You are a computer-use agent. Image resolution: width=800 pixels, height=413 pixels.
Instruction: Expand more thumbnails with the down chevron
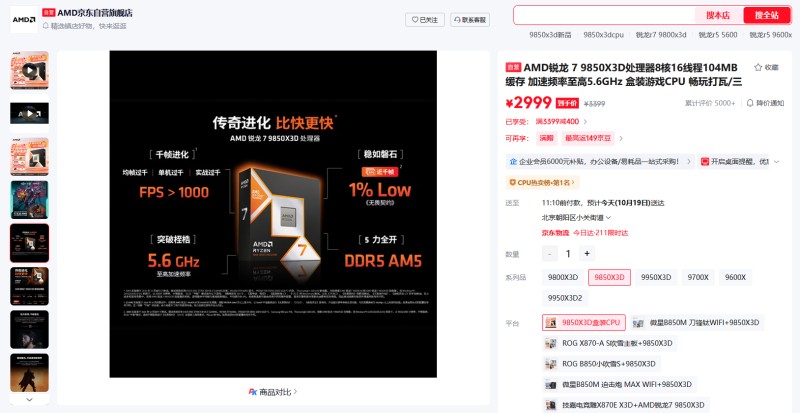click(30, 399)
